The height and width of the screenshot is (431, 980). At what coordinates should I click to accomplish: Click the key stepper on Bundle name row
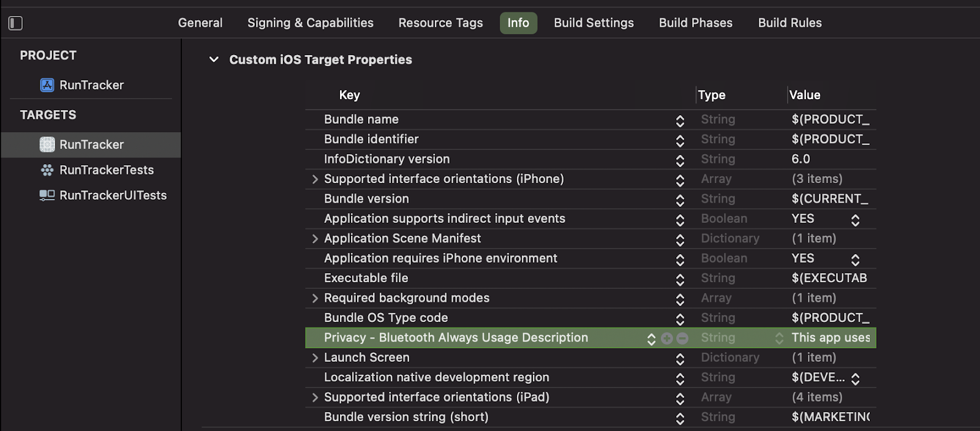(x=680, y=121)
